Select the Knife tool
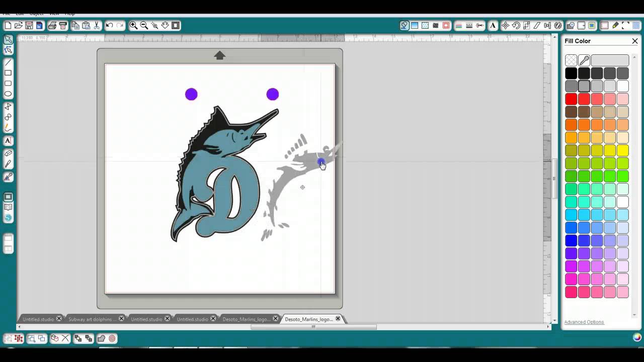This screenshot has height=362, width=644. click(8, 164)
